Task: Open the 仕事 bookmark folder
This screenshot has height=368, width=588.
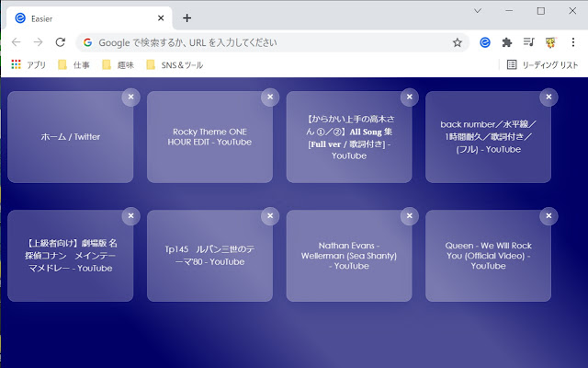Action: (73, 65)
